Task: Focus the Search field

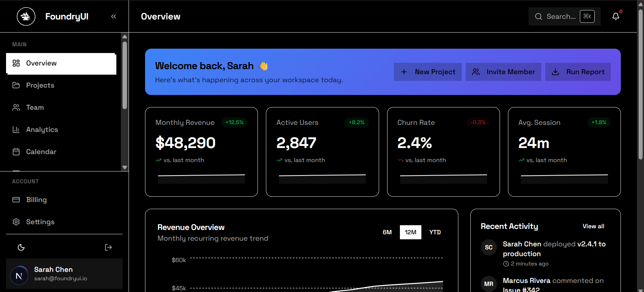Action: point(564,16)
